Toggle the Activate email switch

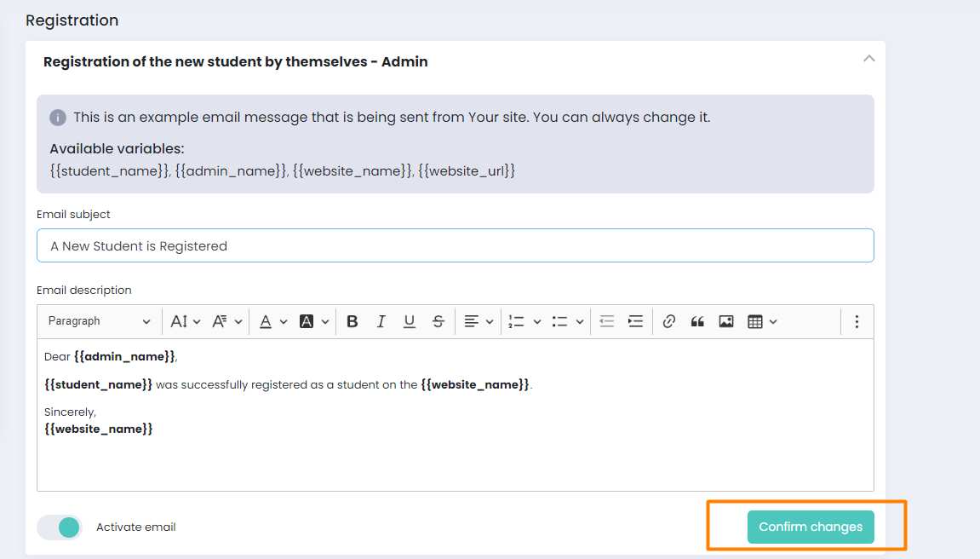pos(60,527)
